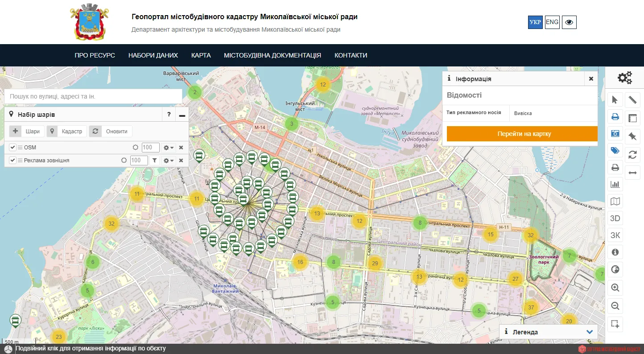This screenshot has width=644, height=354.
Task: Activate the ruler measure tool
Action: tap(632, 100)
